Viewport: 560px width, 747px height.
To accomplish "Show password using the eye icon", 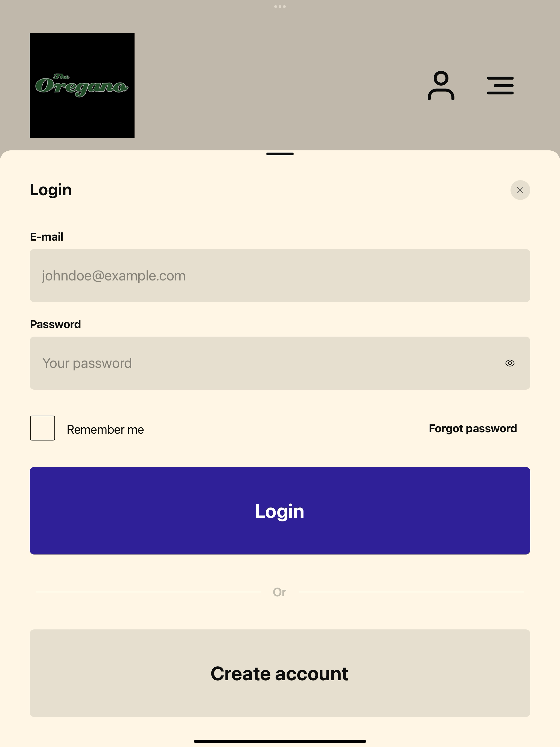I will coord(510,363).
